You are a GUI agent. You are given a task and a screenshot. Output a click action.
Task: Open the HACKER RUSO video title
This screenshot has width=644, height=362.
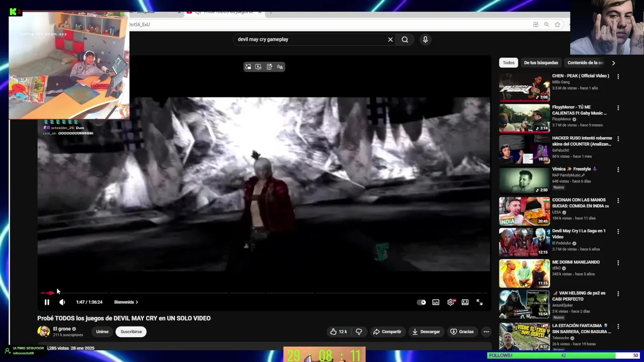coord(582,141)
